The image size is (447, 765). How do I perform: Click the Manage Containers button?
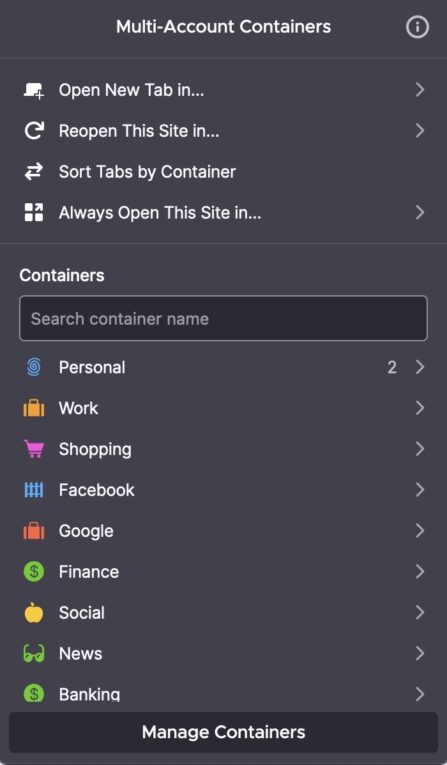[x=224, y=732]
